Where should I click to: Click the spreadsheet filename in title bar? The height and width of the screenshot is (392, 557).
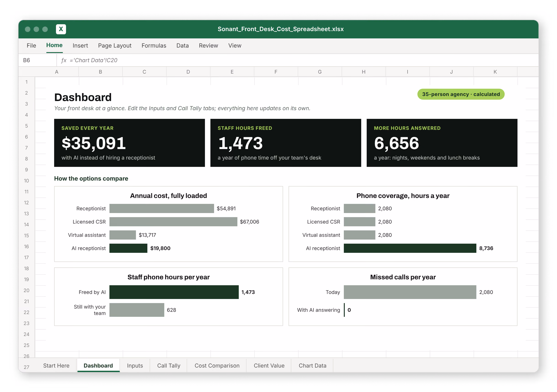point(281,29)
